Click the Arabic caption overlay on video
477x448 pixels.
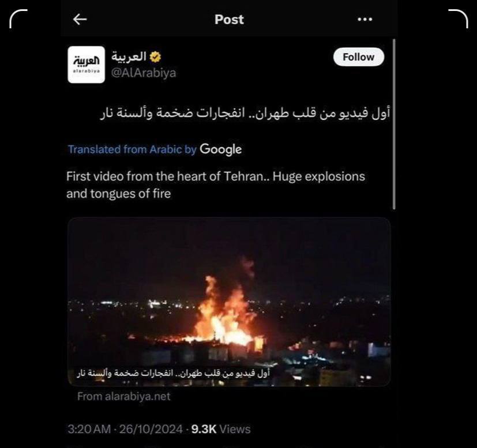pos(174,373)
